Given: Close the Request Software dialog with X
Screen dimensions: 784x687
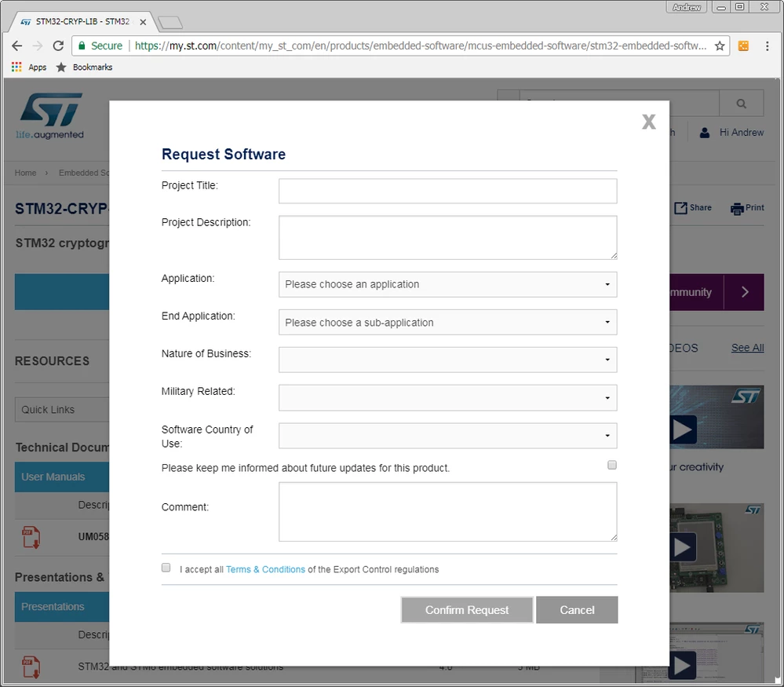Looking at the screenshot, I should (x=648, y=122).
